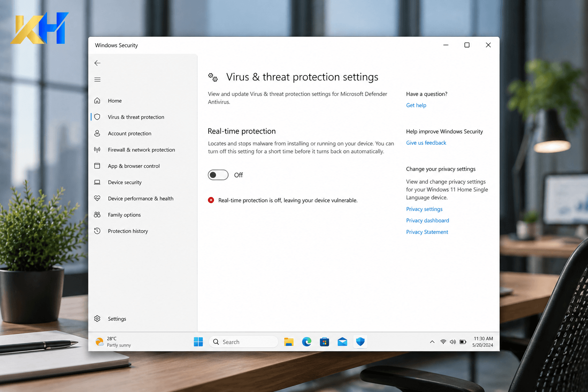Click the 'Virus & threat protection settings' title
Image resolution: width=588 pixels, height=392 pixels.
pyautogui.click(x=302, y=77)
